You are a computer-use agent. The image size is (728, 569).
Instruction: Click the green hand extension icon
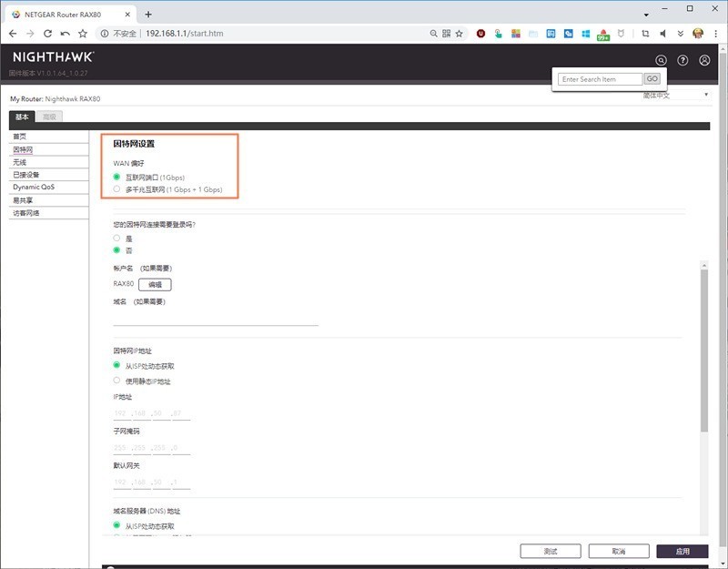point(498,34)
